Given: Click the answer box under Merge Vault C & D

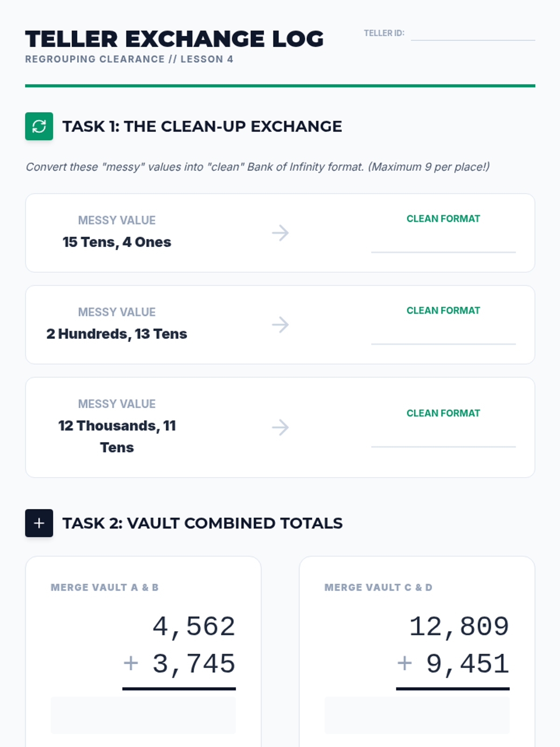Looking at the screenshot, I should [417, 715].
